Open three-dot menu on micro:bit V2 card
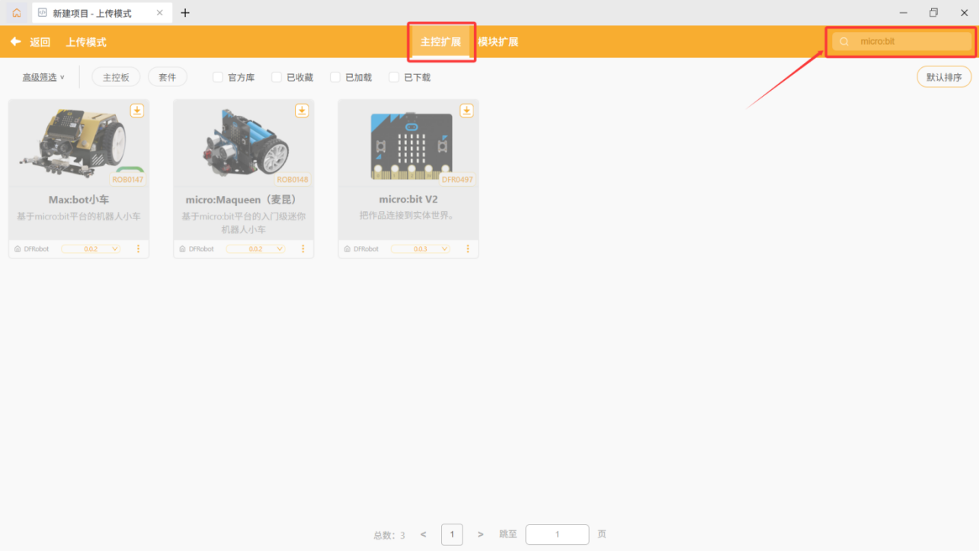 [x=467, y=249]
